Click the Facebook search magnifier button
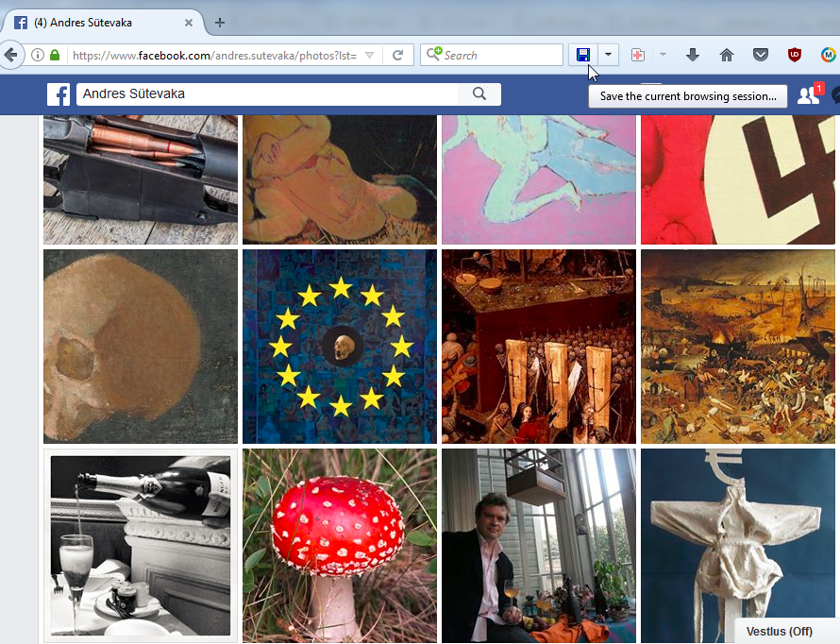Screen dimensions: 840x644 pyautogui.click(x=479, y=94)
